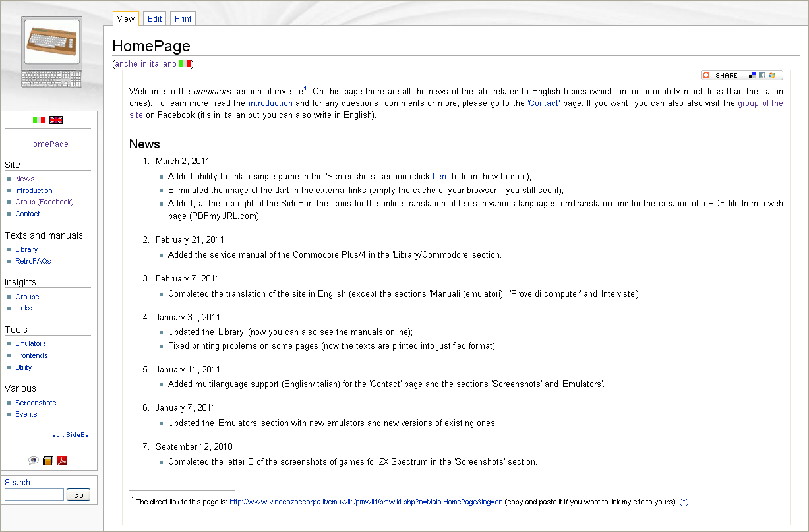Click the footnote return arrow (↑)
Image resolution: width=809 pixels, height=532 pixels.
click(684, 502)
